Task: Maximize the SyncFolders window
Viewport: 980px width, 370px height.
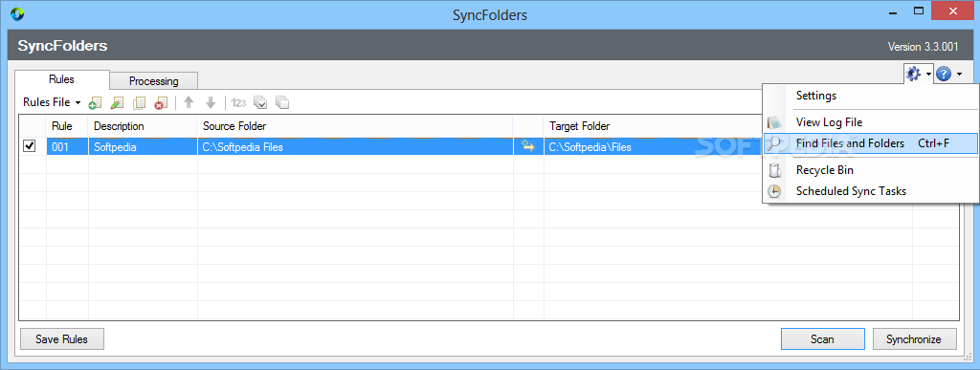Action: (918, 11)
